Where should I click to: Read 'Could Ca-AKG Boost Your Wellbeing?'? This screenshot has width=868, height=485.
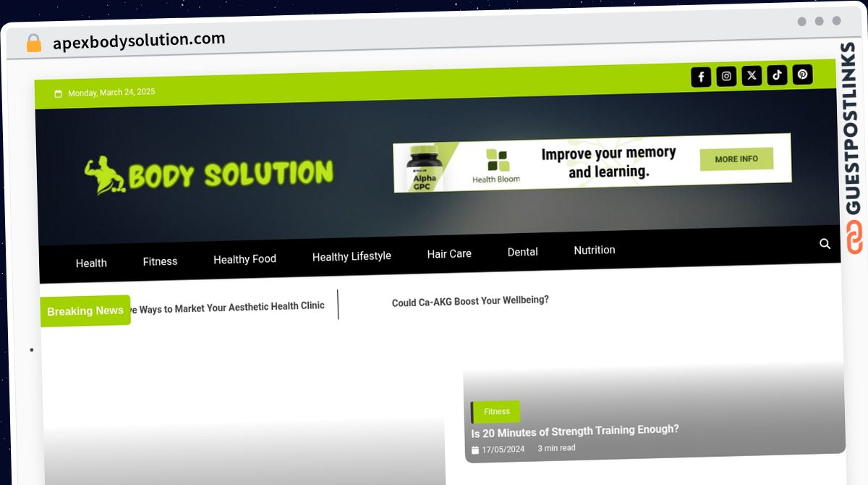click(470, 301)
